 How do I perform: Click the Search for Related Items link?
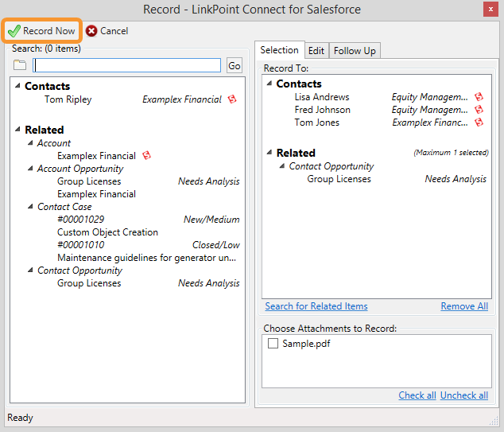click(316, 306)
